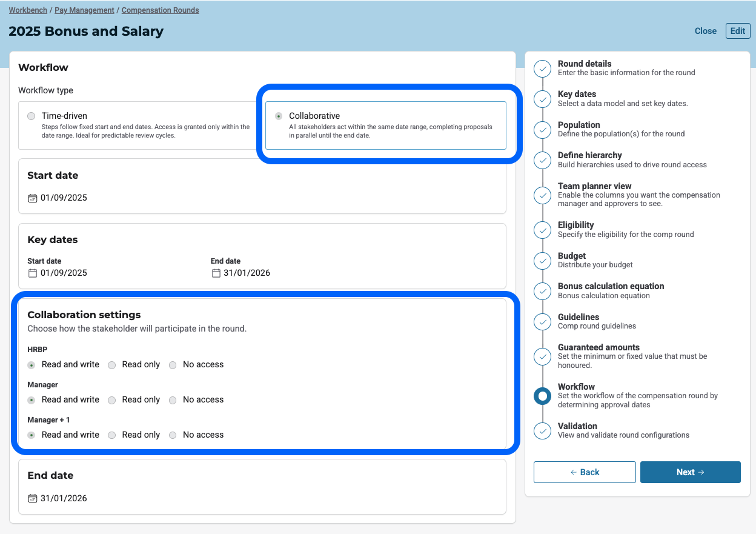This screenshot has width=756, height=534.
Task: Set Manager to No access
Action: 173,401
